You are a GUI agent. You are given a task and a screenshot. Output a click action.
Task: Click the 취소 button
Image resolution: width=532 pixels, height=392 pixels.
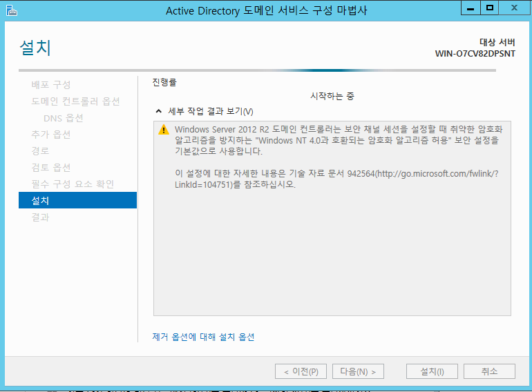489,371
